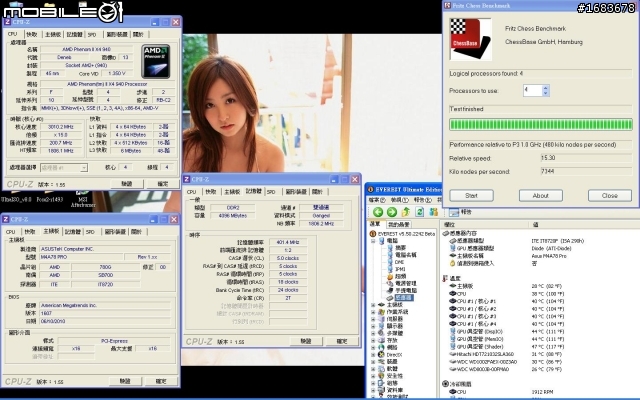Open Memory (記憶體) tab in top CPU-Z window

tap(74, 35)
